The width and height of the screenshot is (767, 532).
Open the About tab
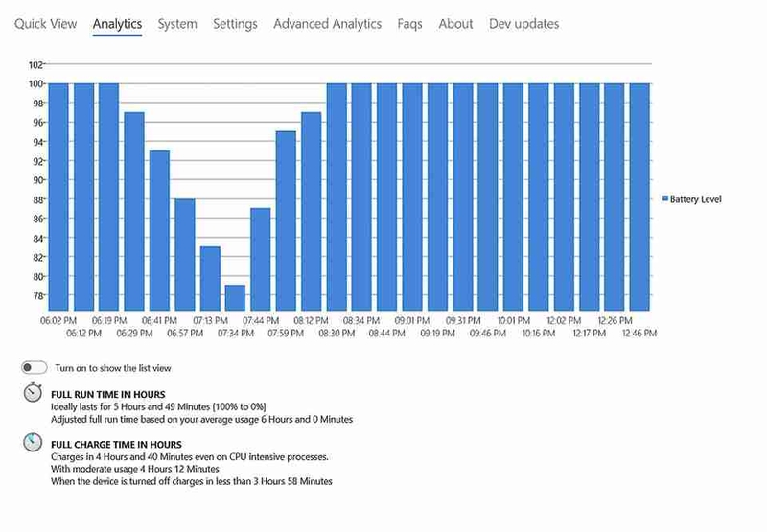click(x=455, y=23)
